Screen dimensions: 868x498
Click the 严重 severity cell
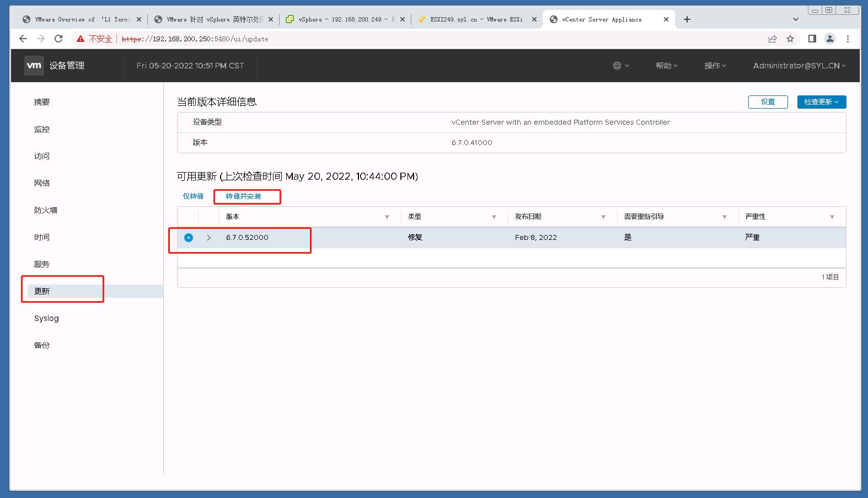click(752, 238)
